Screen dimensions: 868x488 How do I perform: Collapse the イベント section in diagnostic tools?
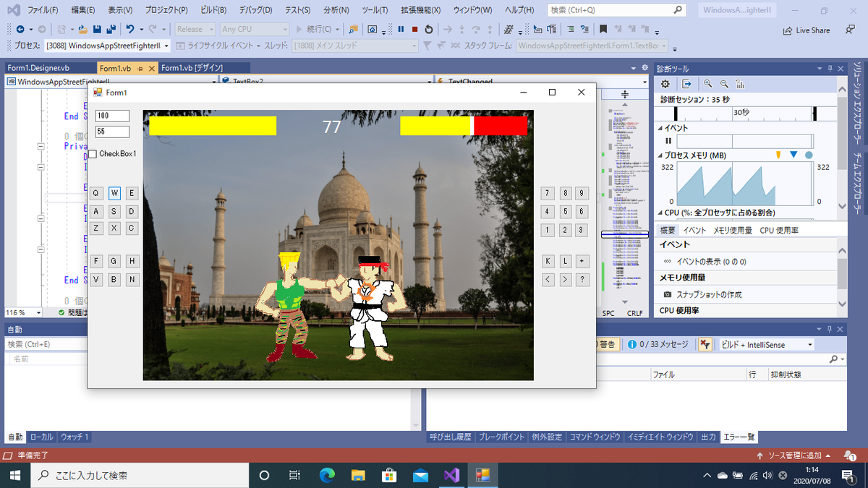(660, 127)
